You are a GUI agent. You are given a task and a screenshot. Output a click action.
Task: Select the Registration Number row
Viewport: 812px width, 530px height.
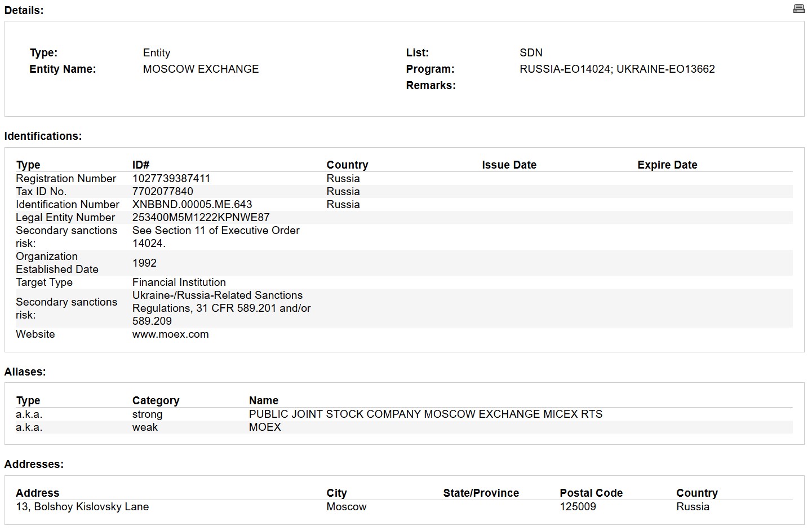66,178
